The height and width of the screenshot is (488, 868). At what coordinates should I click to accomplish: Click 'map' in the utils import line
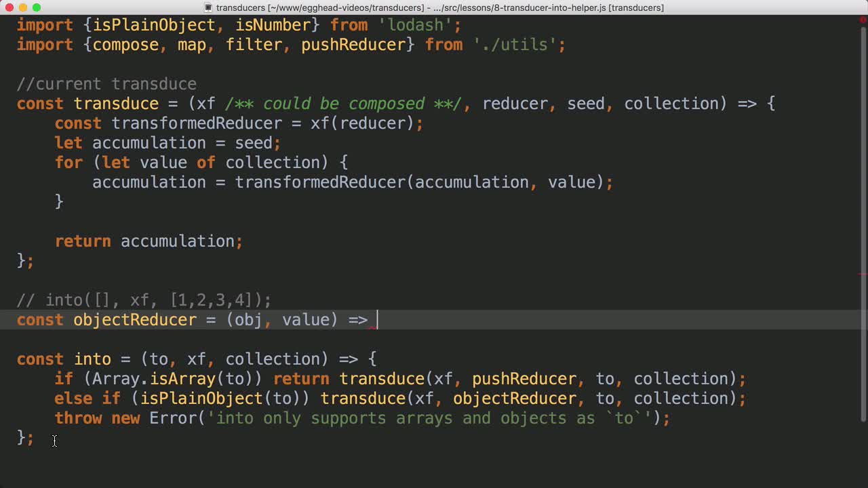(192, 45)
